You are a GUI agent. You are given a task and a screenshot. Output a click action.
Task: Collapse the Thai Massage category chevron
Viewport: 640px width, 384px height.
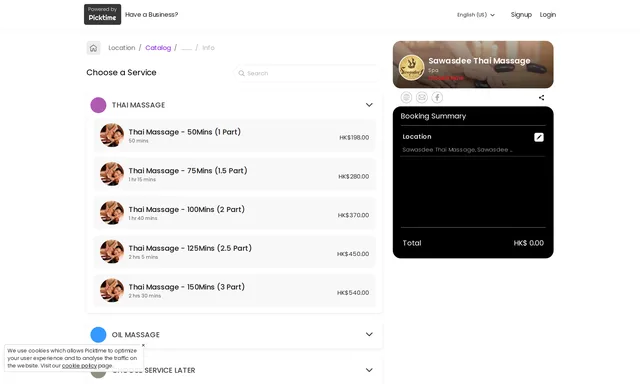point(369,105)
